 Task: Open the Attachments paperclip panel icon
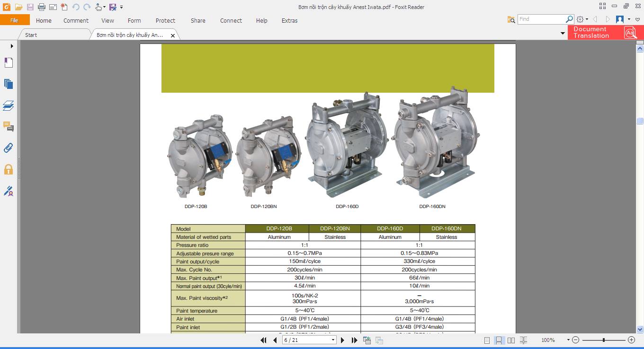(x=9, y=148)
